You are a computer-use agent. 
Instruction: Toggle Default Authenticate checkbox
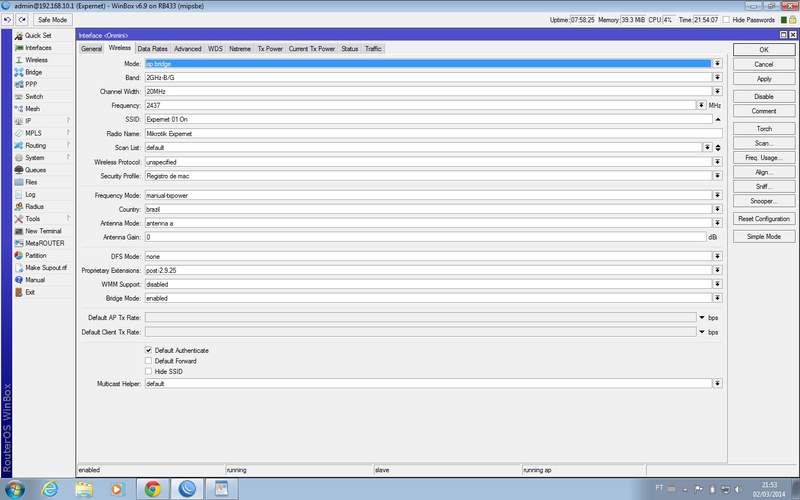click(x=148, y=351)
